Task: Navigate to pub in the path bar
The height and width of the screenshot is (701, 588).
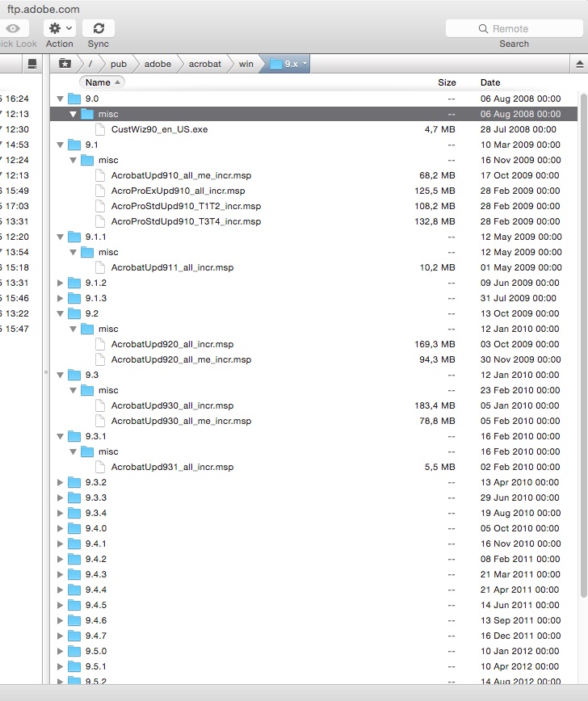Action: [119, 64]
